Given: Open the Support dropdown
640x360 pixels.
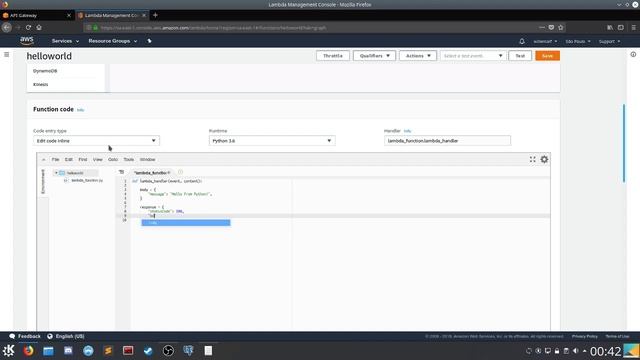Looking at the screenshot, I should [609, 42].
